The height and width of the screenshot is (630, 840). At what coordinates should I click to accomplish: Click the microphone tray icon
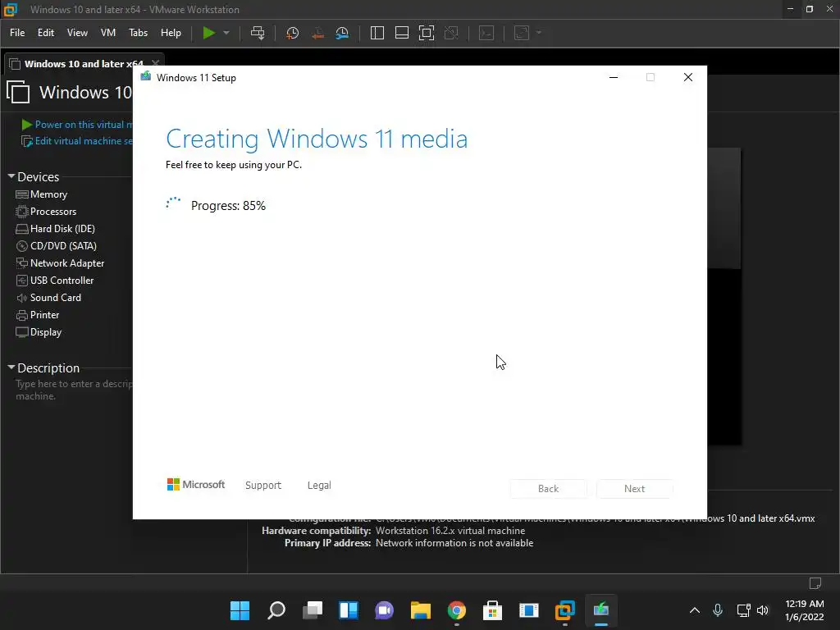coord(718,610)
